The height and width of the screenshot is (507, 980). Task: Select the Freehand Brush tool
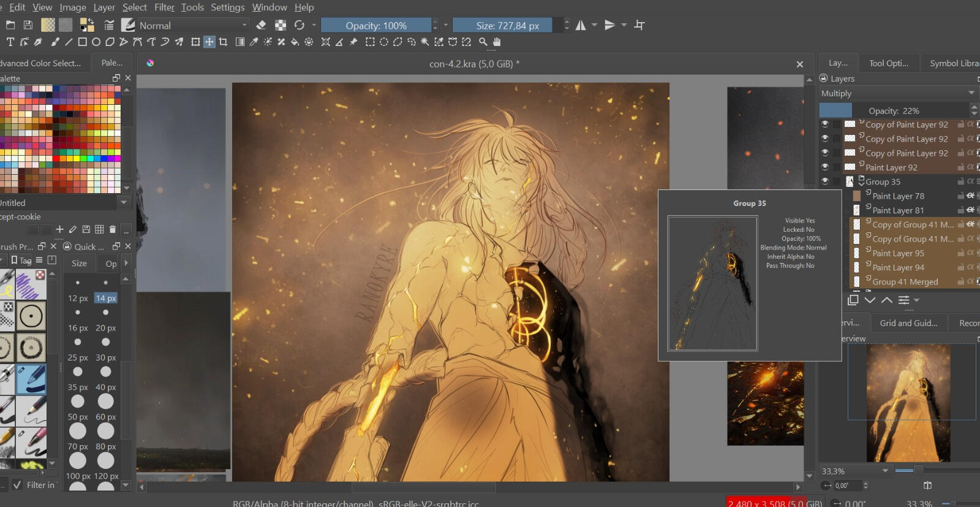(55, 42)
